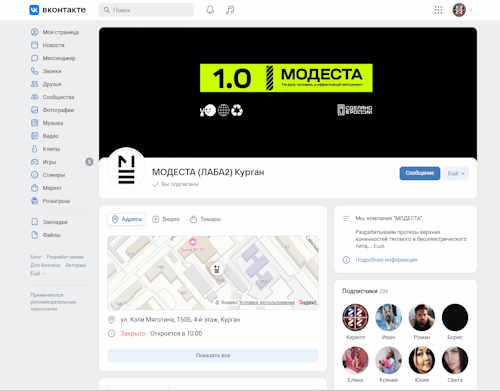500x391 pixels.
Task: Click the search input field
Action: (x=146, y=10)
